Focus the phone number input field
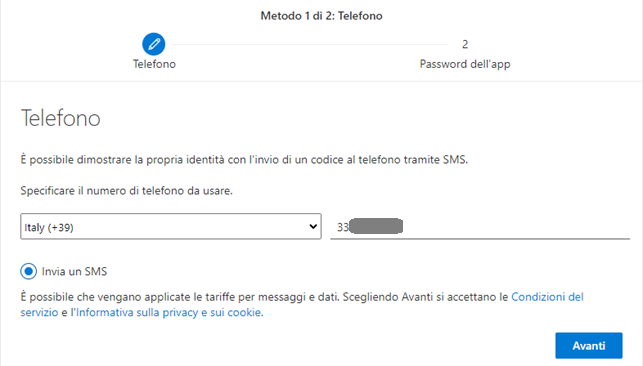Image resolution: width=643 pixels, height=366 pixels. pyautogui.click(x=480, y=227)
